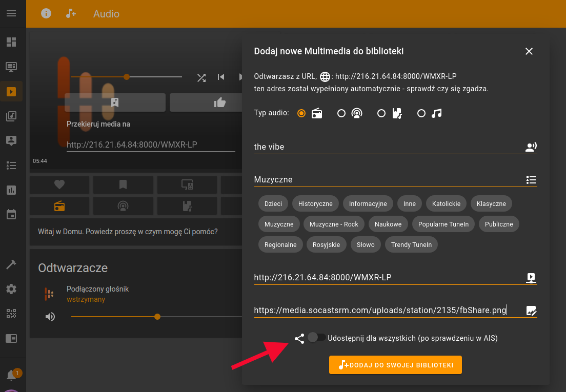Select the audiobook audio type
This screenshot has height=392, width=566.
click(381, 113)
